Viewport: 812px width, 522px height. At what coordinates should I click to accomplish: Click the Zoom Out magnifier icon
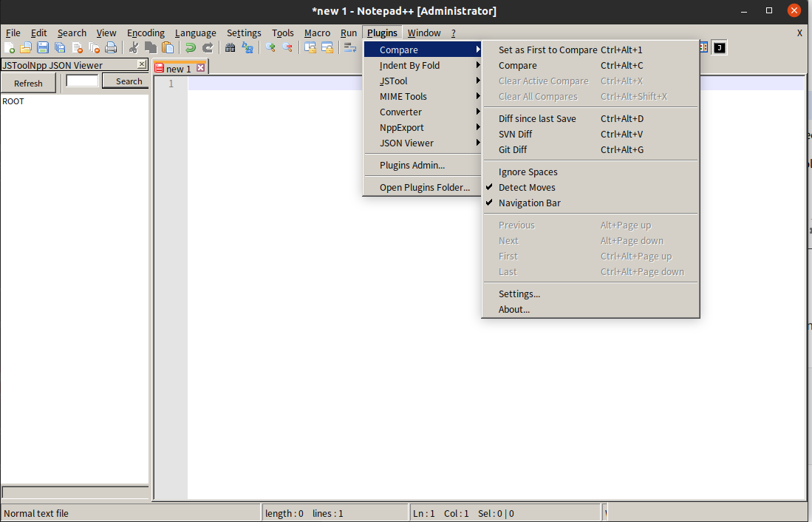[x=287, y=48]
